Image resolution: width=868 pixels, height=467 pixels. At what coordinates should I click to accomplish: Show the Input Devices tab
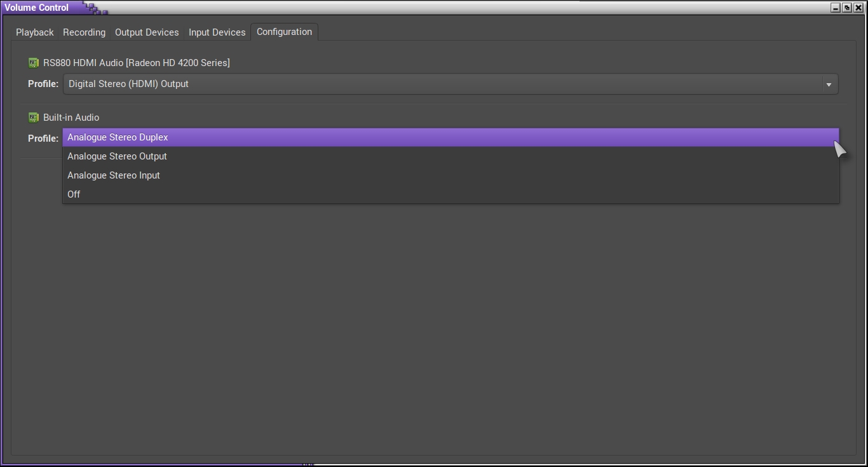pyautogui.click(x=217, y=32)
